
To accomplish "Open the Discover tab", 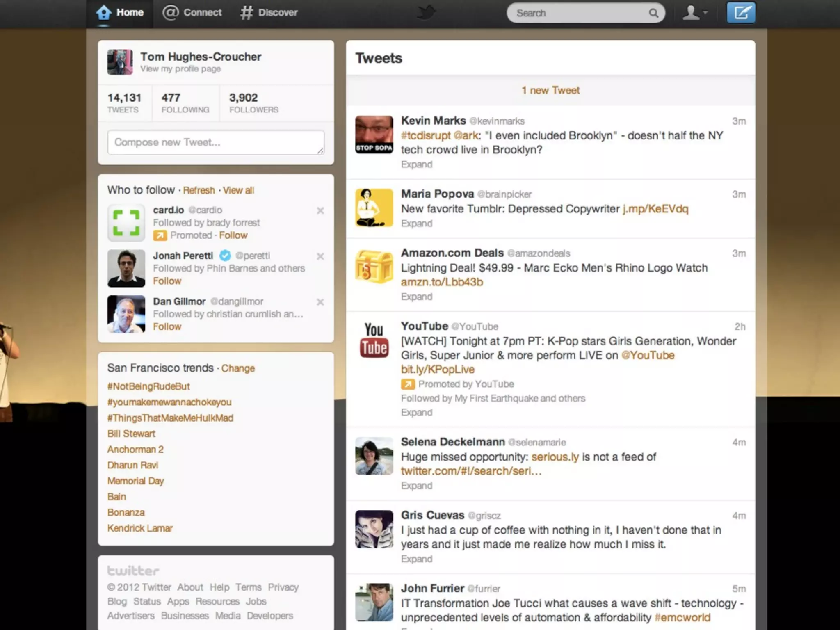I will (269, 13).
